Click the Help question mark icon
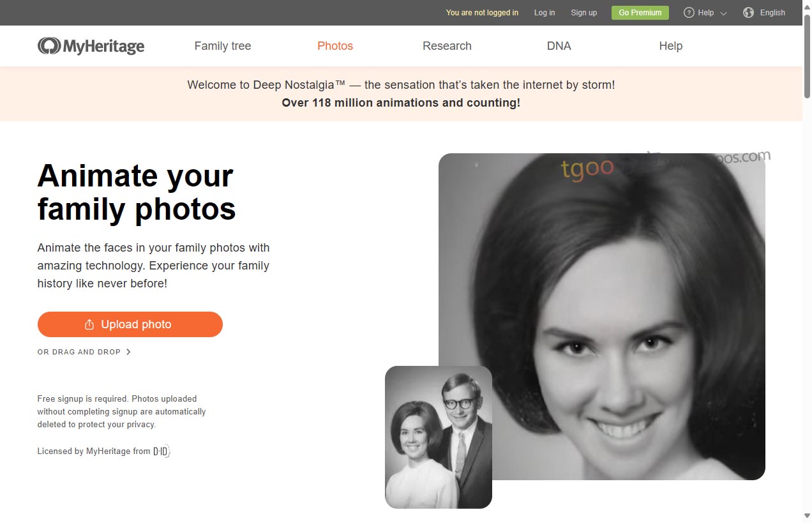This screenshot has width=812, height=523. 689,13
